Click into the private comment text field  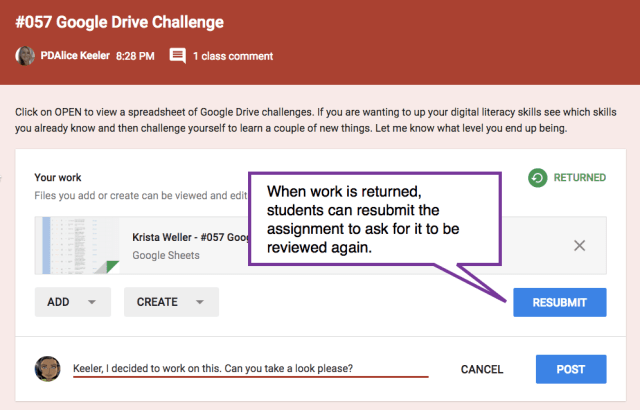tap(251, 369)
